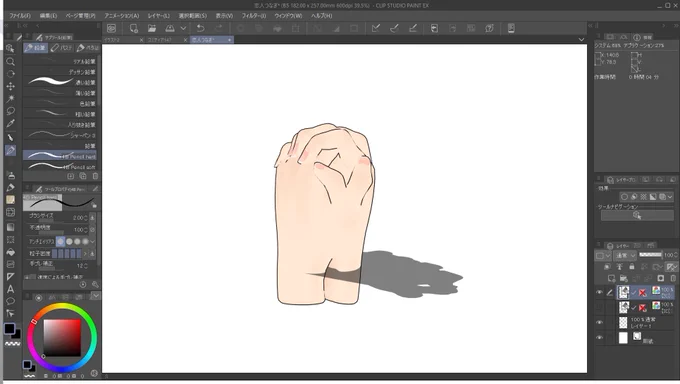Click the tool navigation button
This screenshot has height=384, width=680.
637,215
